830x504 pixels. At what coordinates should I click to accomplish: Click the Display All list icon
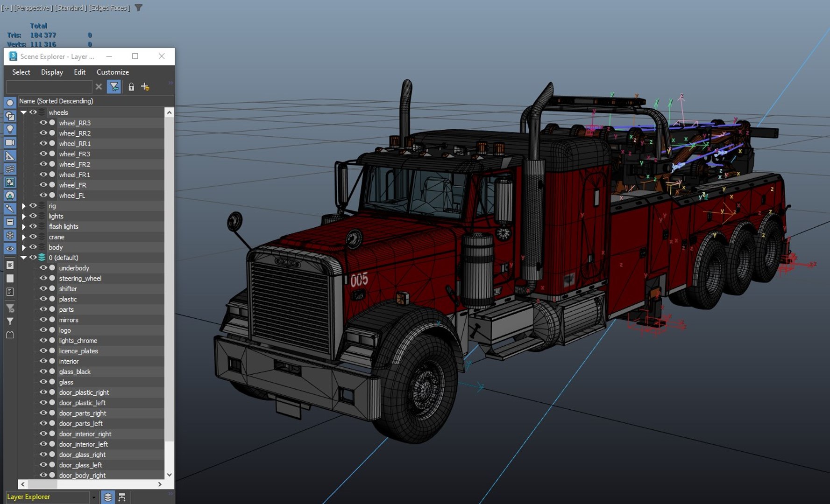point(10,265)
